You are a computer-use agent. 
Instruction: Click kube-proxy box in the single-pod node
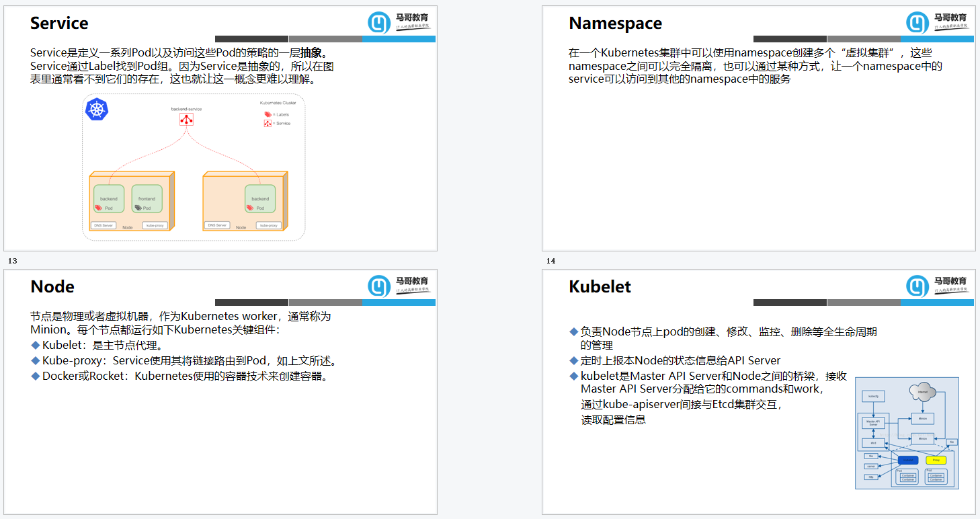coord(269,225)
